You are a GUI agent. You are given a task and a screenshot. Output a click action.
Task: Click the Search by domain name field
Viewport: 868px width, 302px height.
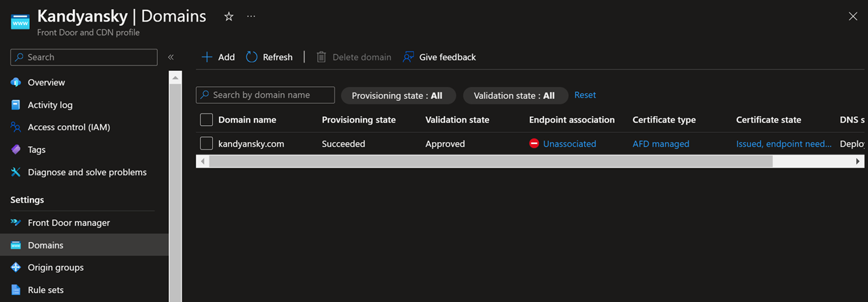click(265, 95)
